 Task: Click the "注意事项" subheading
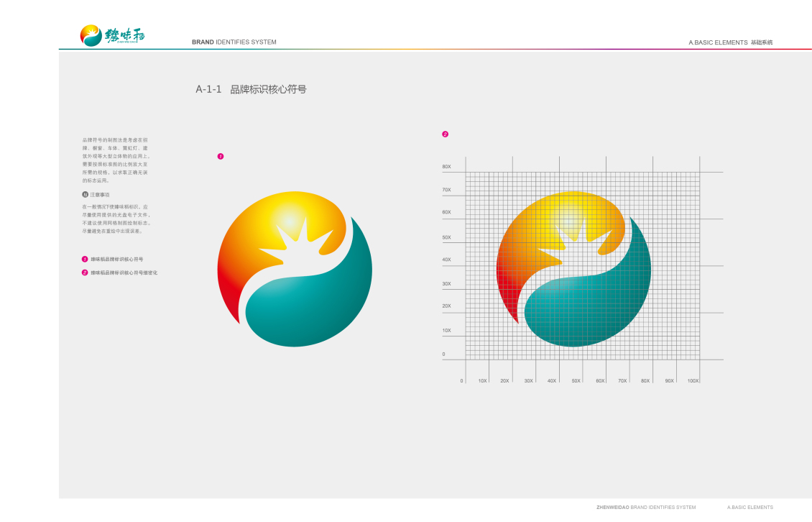tap(100, 195)
